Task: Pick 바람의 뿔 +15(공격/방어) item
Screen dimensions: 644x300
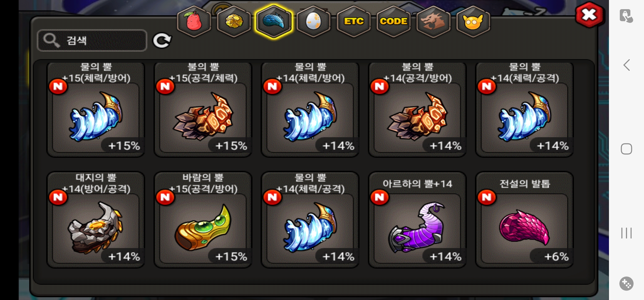Action: tap(203, 220)
